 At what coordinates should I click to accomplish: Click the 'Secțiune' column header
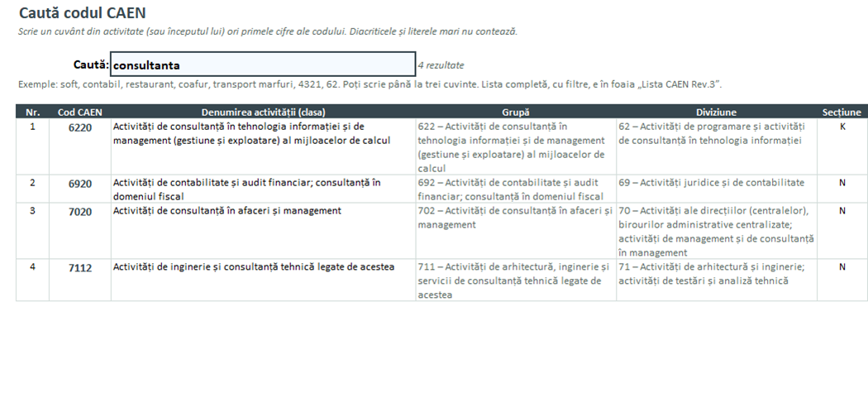coord(842,112)
